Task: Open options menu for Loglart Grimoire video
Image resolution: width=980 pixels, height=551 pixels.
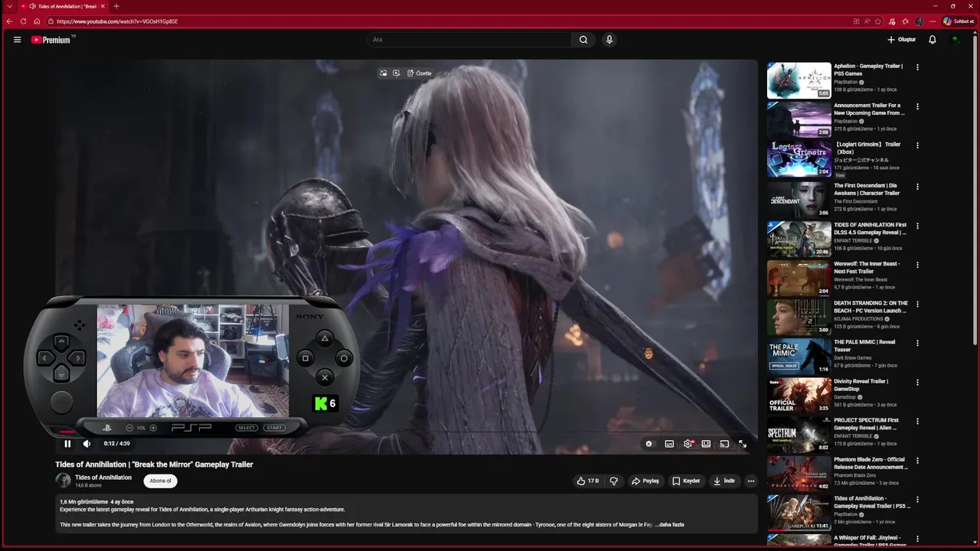Action: click(917, 145)
